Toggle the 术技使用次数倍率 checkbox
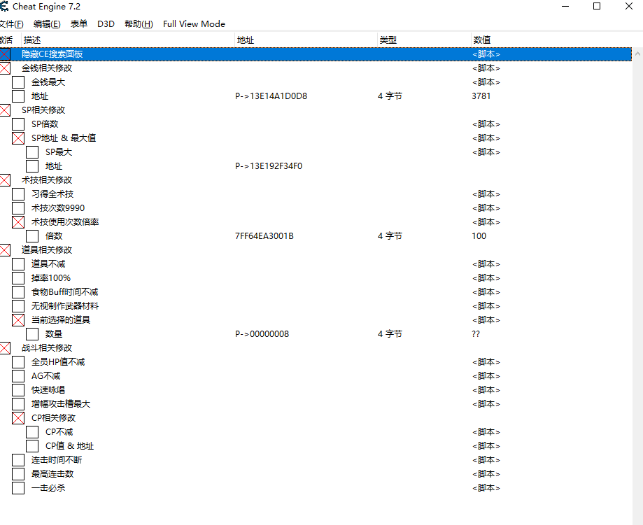This screenshot has height=525, width=643. click(x=18, y=222)
